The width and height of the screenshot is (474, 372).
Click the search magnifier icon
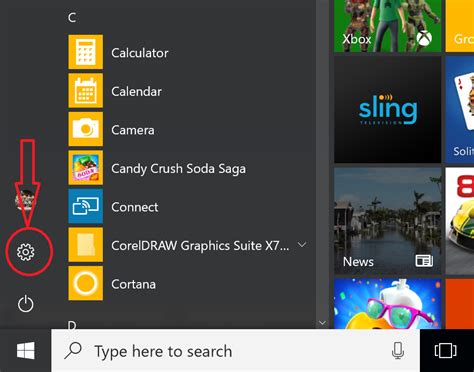[73, 351]
